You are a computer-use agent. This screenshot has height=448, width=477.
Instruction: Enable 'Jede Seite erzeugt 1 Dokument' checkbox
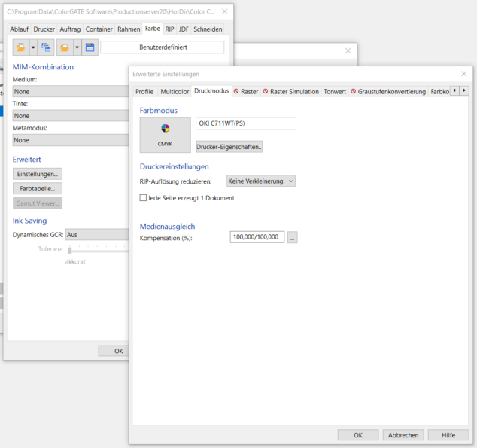[144, 198]
